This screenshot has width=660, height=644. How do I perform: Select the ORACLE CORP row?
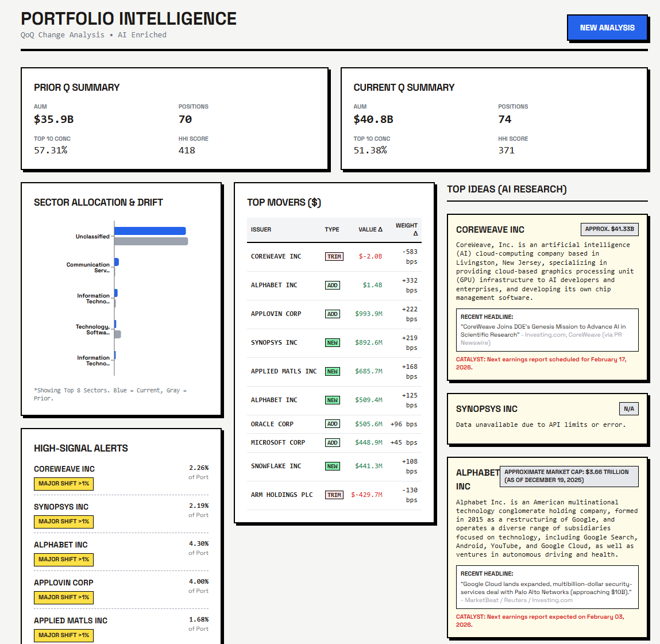click(x=334, y=425)
